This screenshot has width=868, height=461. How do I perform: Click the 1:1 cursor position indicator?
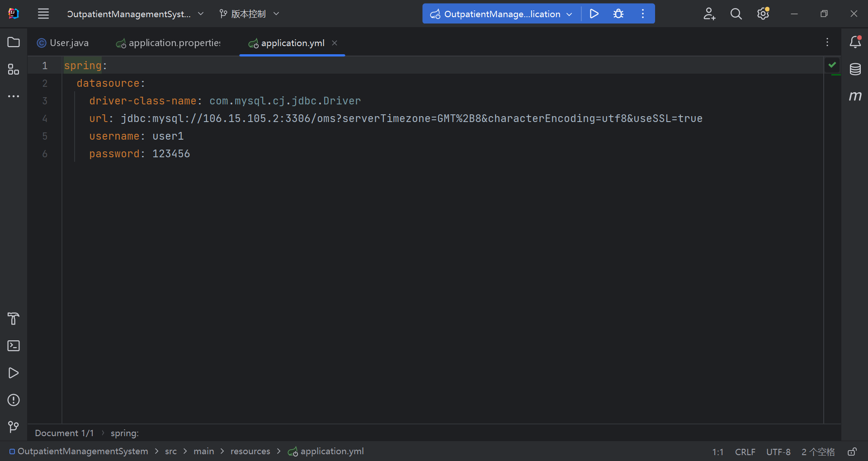click(718, 452)
